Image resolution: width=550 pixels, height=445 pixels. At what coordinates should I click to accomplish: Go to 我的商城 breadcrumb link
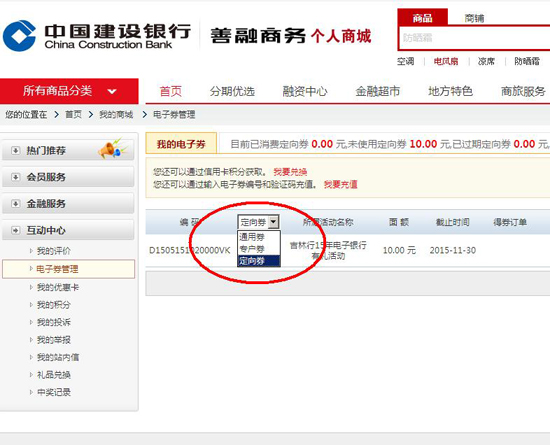tap(116, 114)
